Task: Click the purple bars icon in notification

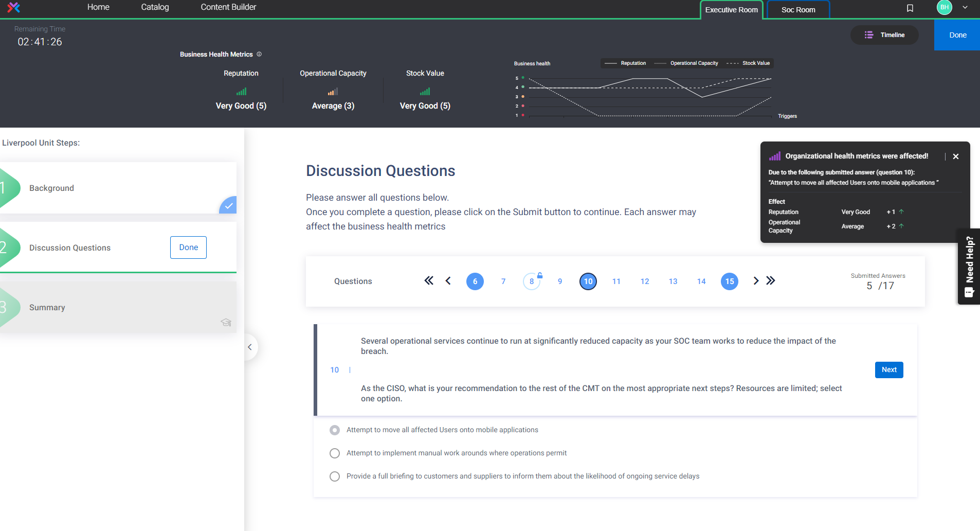Action: 775,156
